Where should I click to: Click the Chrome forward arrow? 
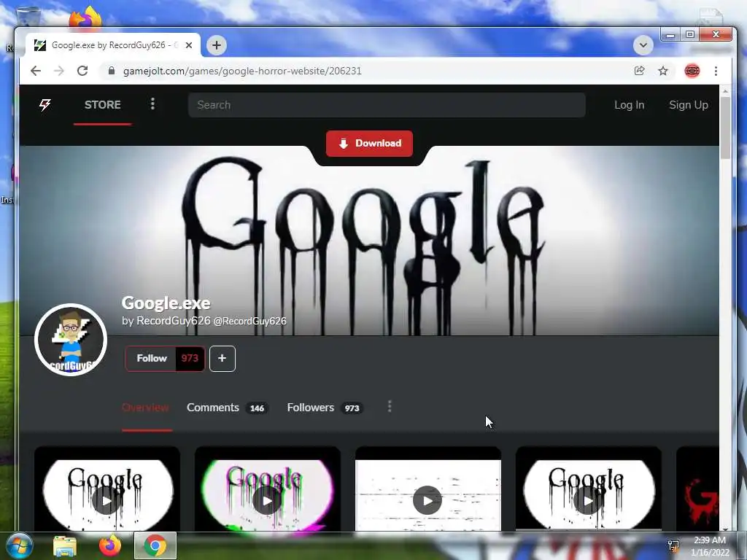click(59, 71)
